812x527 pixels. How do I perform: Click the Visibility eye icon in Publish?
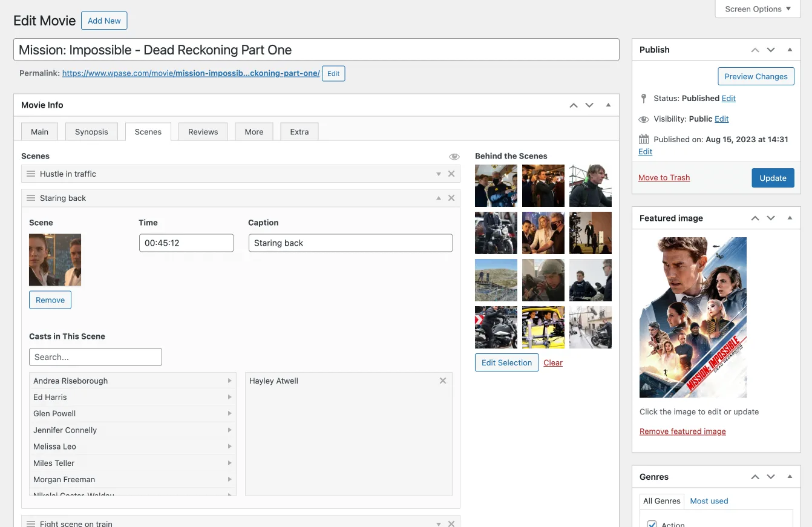point(644,119)
